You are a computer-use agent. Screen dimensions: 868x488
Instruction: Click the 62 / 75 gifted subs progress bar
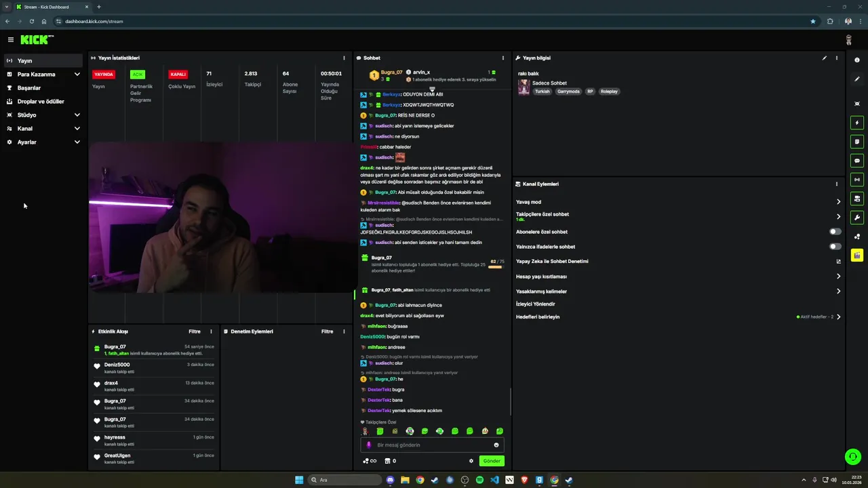(x=496, y=267)
